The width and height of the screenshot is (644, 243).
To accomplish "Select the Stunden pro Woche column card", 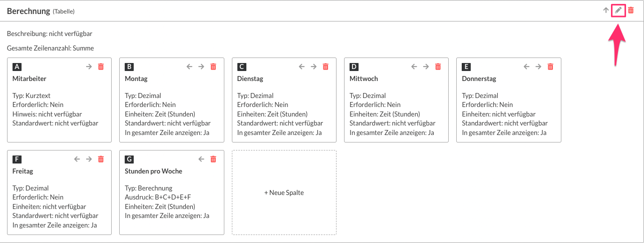I will click(x=172, y=192).
